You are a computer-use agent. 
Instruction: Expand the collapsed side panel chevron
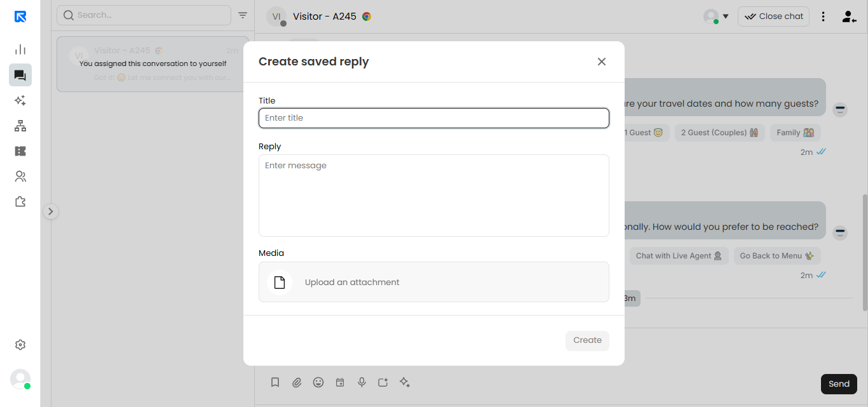(51, 211)
